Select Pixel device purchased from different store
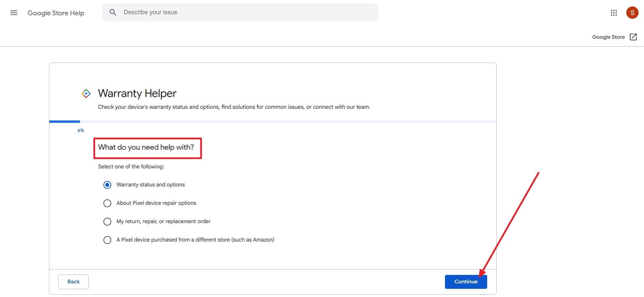The image size is (644, 297). point(107,240)
